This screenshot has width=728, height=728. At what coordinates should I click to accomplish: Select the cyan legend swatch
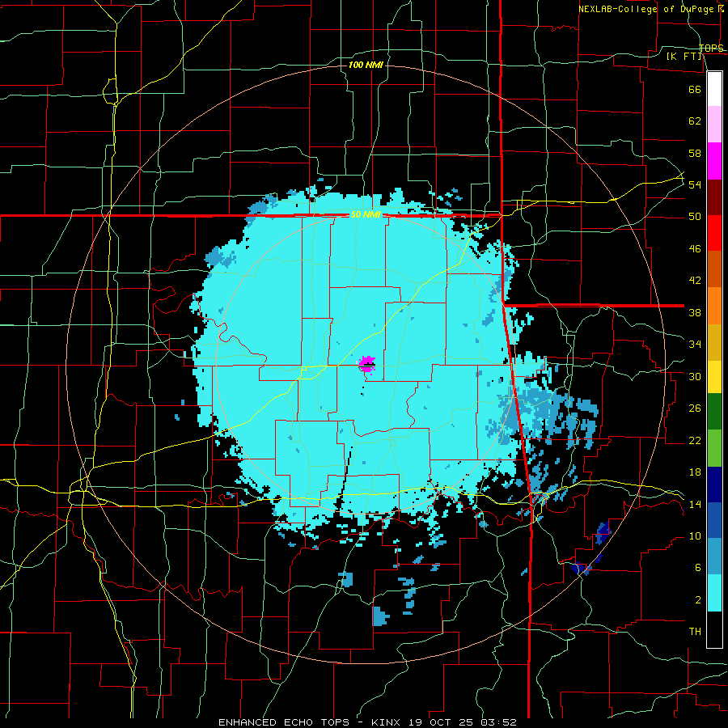pyautogui.click(x=714, y=593)
